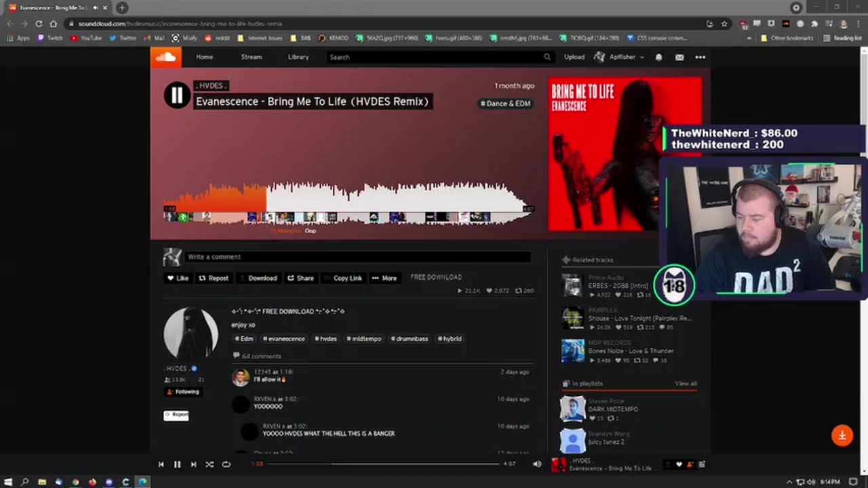Toggle repeat in player bar
This screenshot has height=488, width=868.
(226, 464)
